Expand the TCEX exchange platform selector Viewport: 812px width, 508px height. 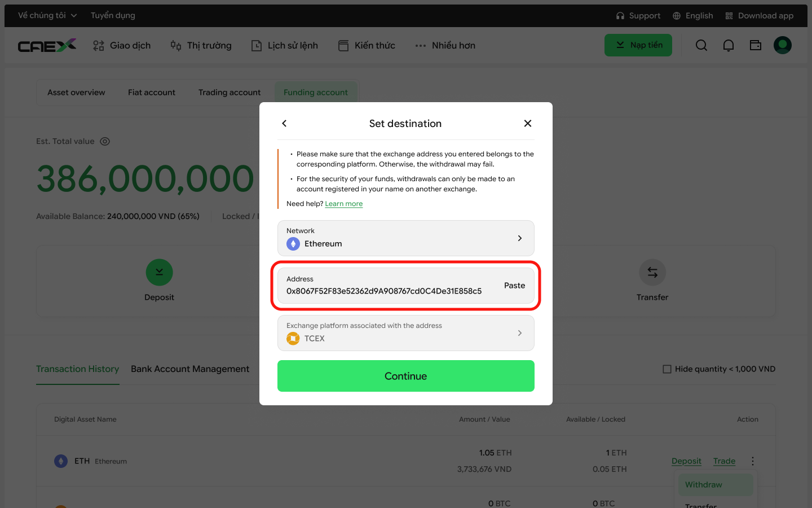click(406, 333)
